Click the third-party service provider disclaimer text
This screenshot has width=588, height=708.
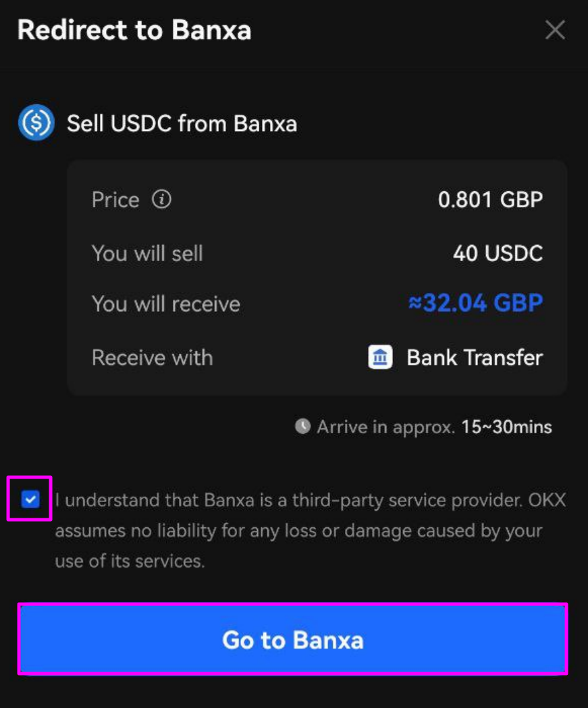[x=311, y=530]
